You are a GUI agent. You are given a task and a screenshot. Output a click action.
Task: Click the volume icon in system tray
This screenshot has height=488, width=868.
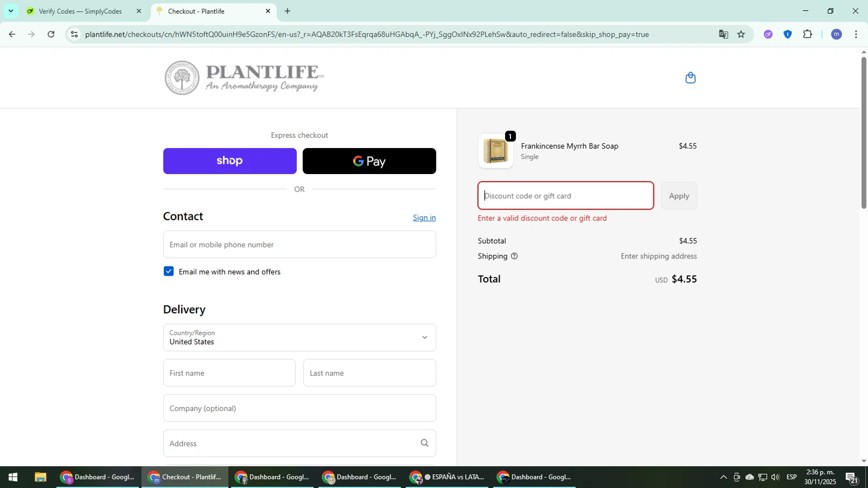click(x=775, y=477)
